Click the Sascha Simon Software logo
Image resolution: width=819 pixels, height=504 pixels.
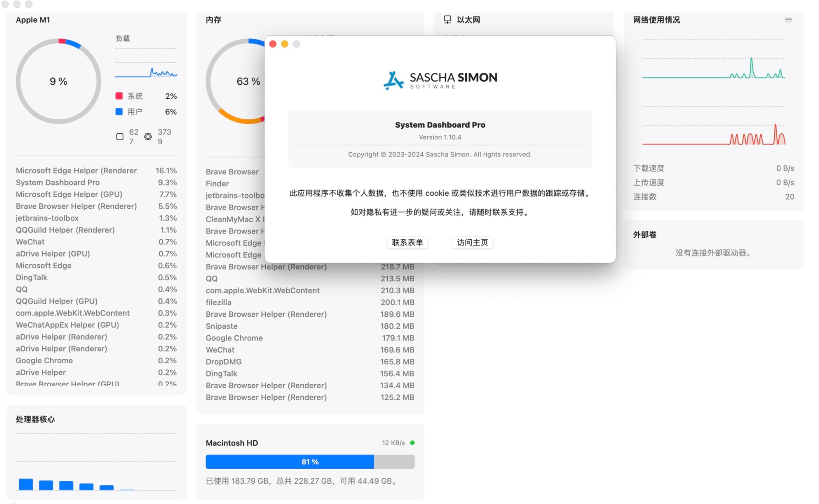point(440,80)
